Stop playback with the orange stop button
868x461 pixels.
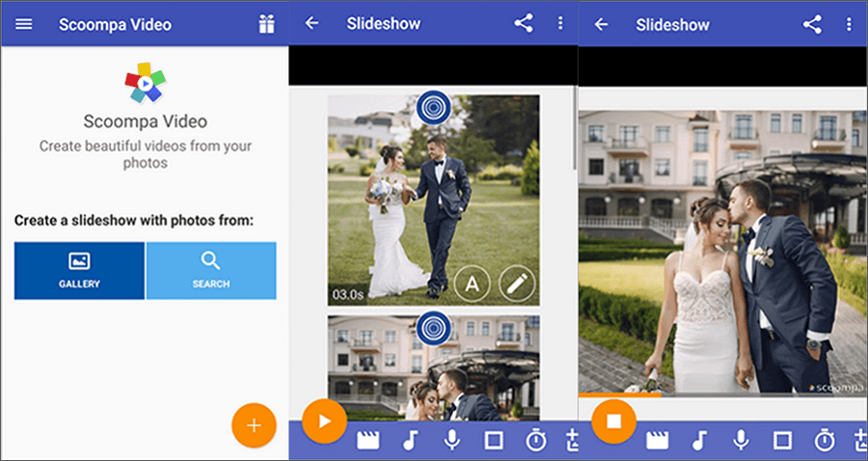pos(614,421)
